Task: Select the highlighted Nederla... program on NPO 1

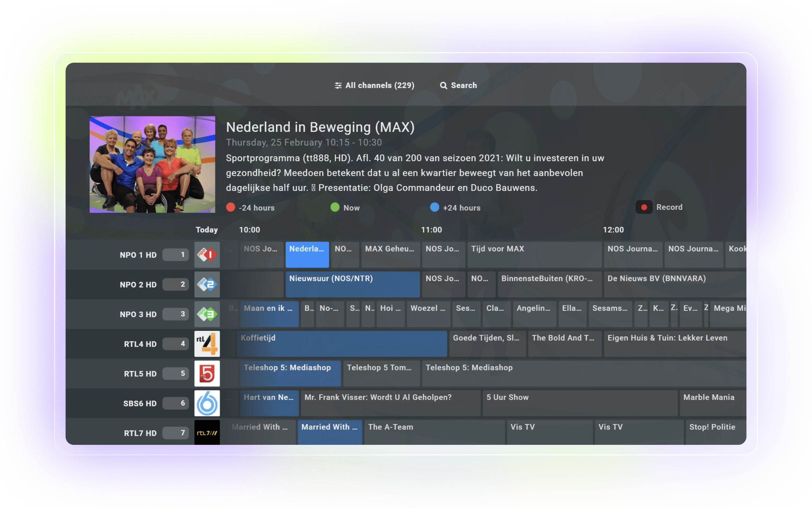Action: pyautogui.click(x=307, y=255)
